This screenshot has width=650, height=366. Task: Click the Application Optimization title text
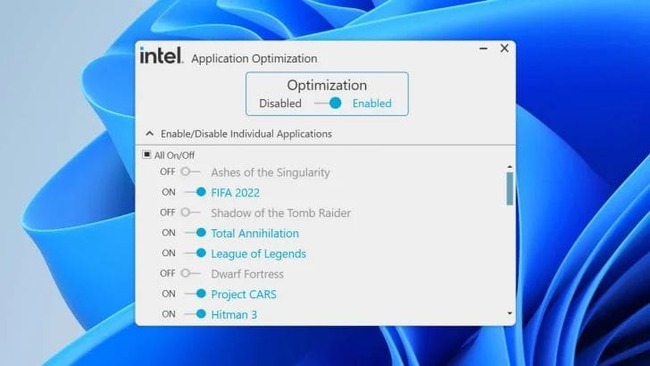[254, 58]
